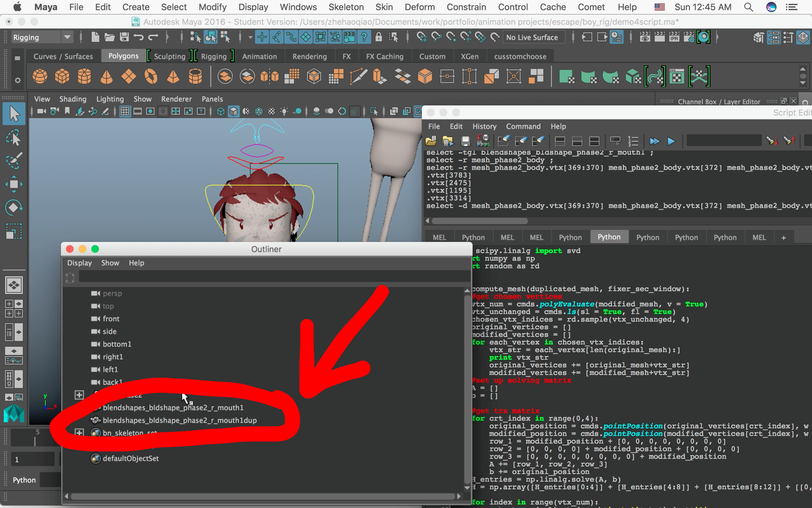Click Script Editor open script icon

(x=431, y=141)
